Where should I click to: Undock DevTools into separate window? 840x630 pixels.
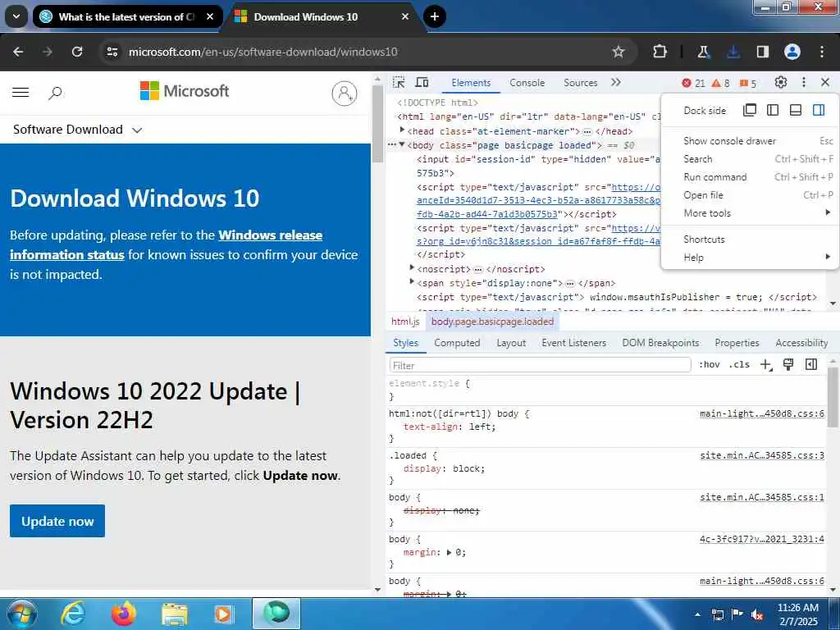click(750, 111)
